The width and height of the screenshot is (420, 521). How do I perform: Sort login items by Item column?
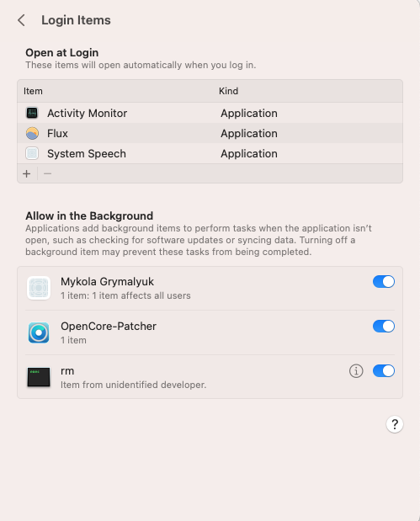tap(33, 91)
